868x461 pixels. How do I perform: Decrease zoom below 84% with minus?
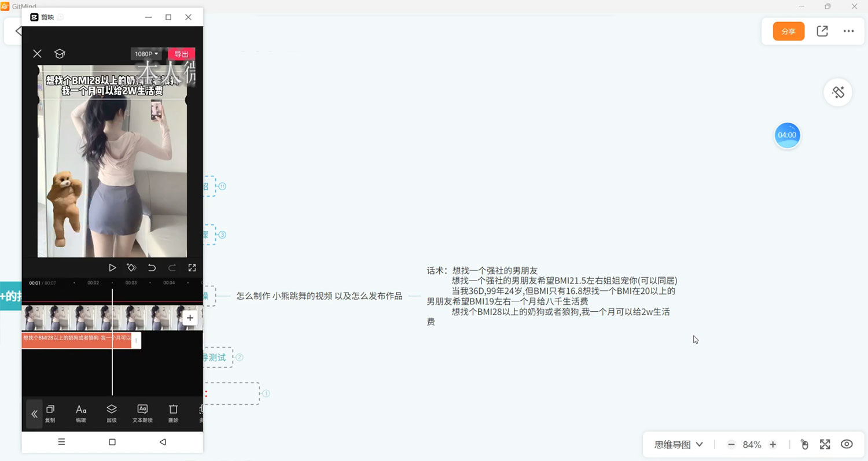[731, 444]
